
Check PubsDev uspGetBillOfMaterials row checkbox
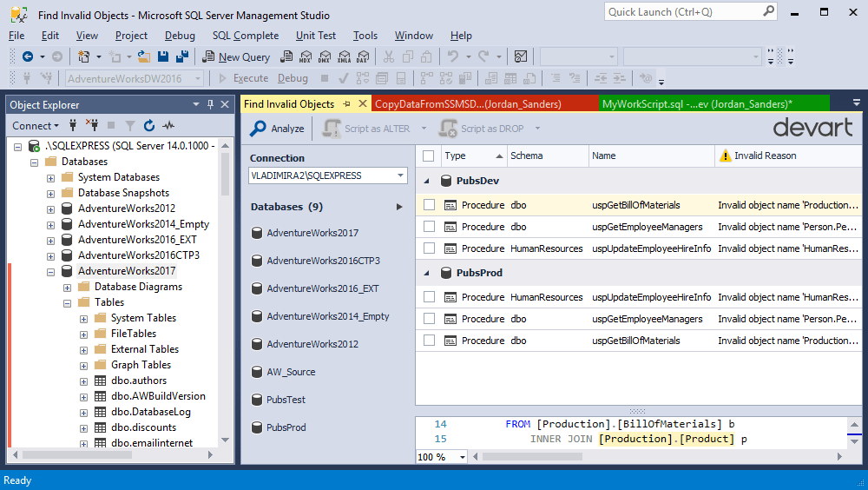pos(429,204)
